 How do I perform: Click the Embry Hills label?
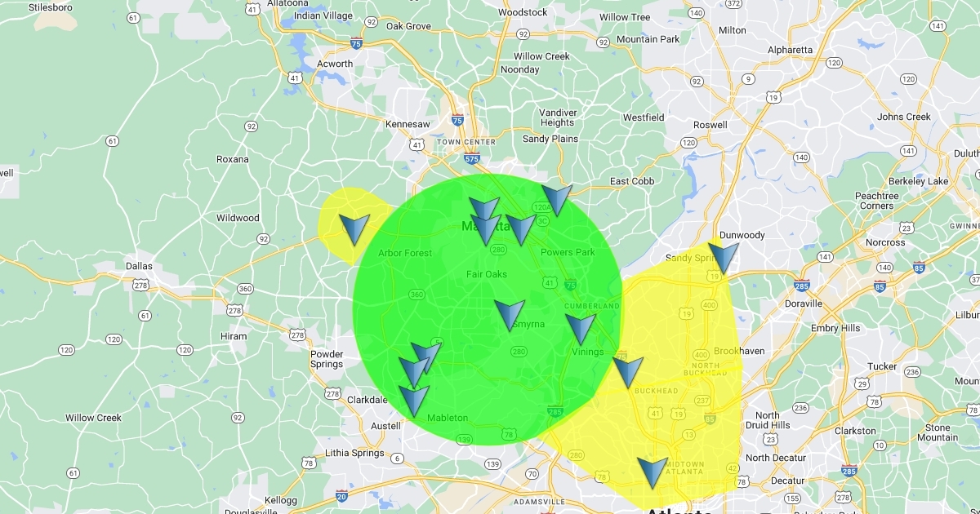tap(835, 328)
